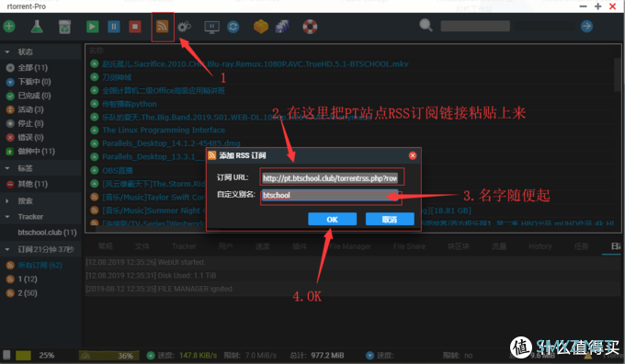This screenshot has height=364, width=625.
Task: Collapse the 标签 section
Action: click(7, 168)
